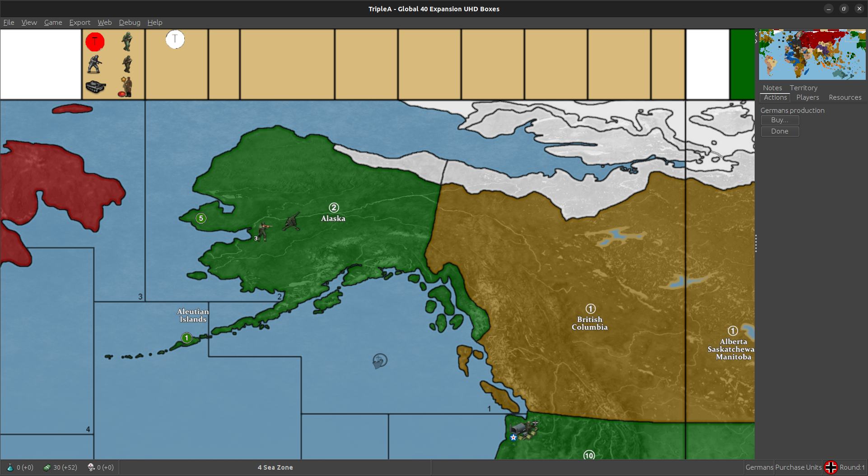
Task: Click sea zone number 2 label
Action: 280,297
